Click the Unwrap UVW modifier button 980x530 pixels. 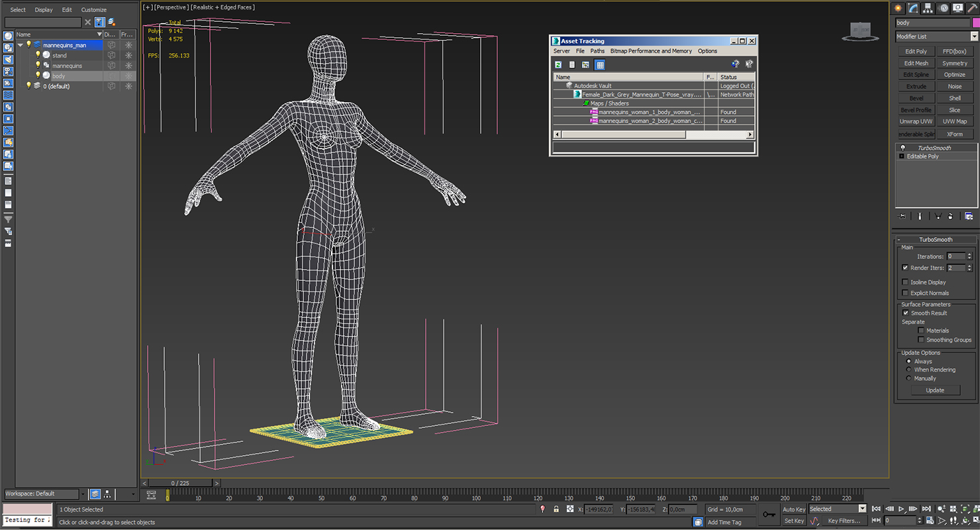[916, 122]
